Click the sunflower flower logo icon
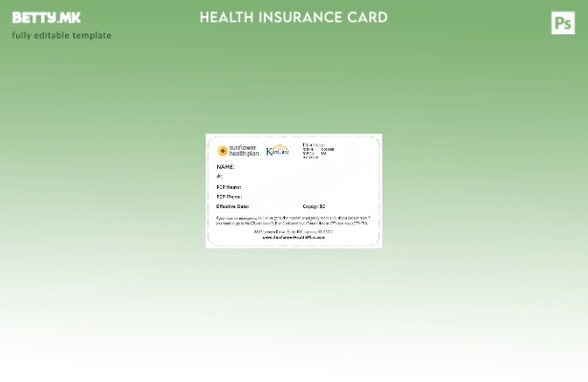The height and width of the screenshot is (382, 588). tap(222, 151)
